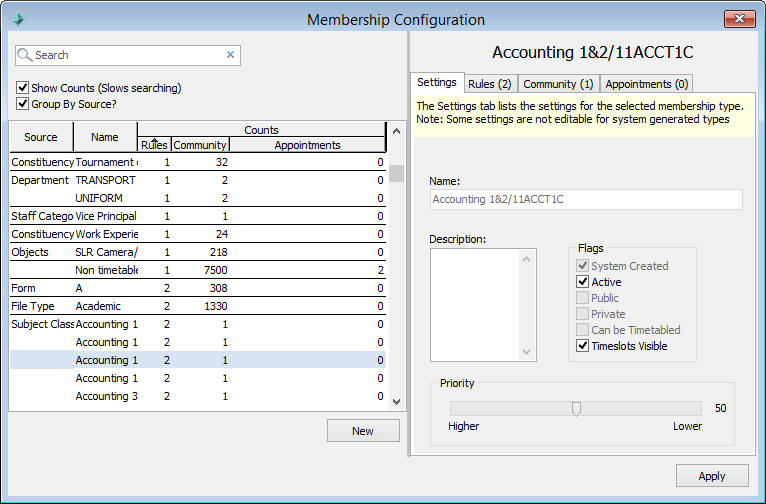Click the Apply button
The height and width of the screenshot is (504, 766).
pyautogui.click(x=712, y=476)
